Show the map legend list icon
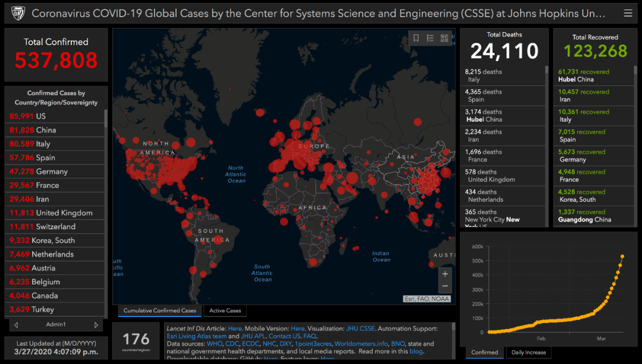This screenshot has width=642, height=364. pos(430,38)
